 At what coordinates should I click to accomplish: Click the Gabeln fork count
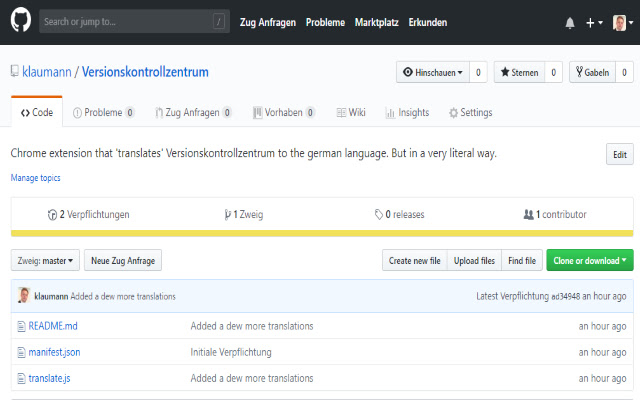coord(624,72)
